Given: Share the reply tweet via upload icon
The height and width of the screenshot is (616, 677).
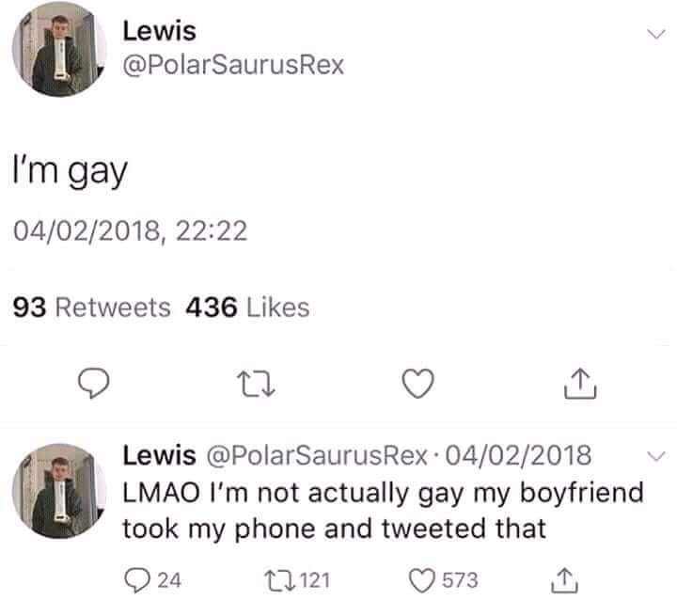Looking at the screenshot, I should coord(564,581).
